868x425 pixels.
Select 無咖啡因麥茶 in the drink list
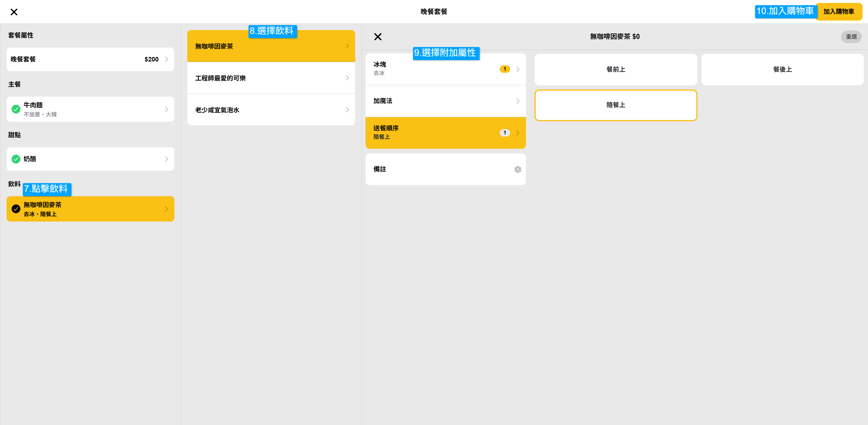point(271,46)
